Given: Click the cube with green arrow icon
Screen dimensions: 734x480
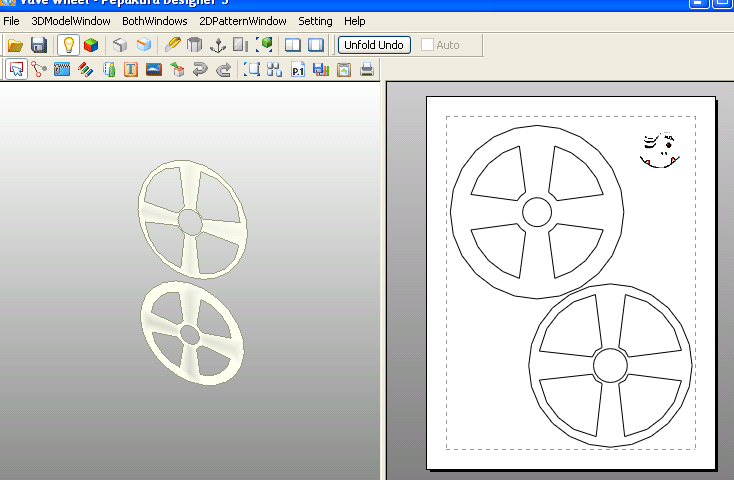Looking at the screenshot, I should click(x=177, y=70).
